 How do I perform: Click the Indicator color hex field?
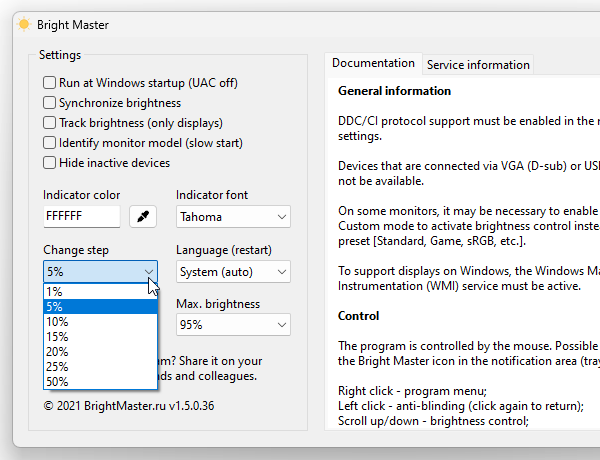click(82, 217)
